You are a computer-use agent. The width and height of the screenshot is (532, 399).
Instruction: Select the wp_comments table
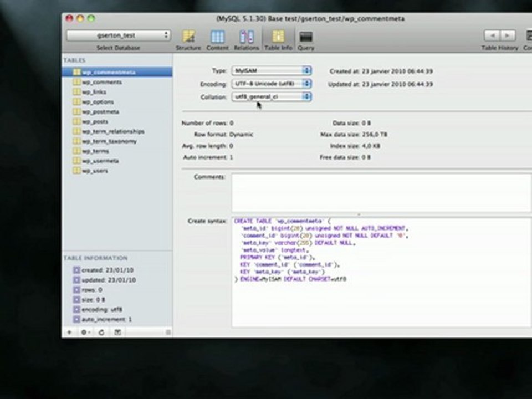point(117,82)
